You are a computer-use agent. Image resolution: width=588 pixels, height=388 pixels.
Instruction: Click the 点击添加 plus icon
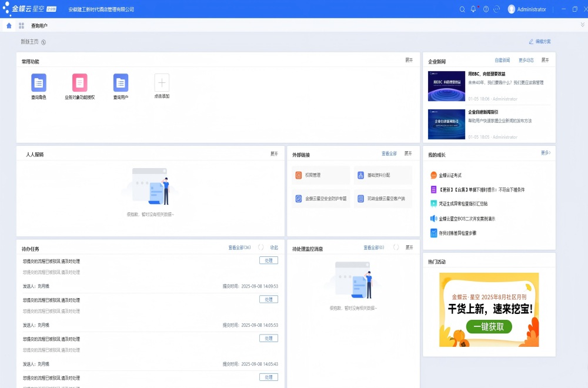pos(161,83)
